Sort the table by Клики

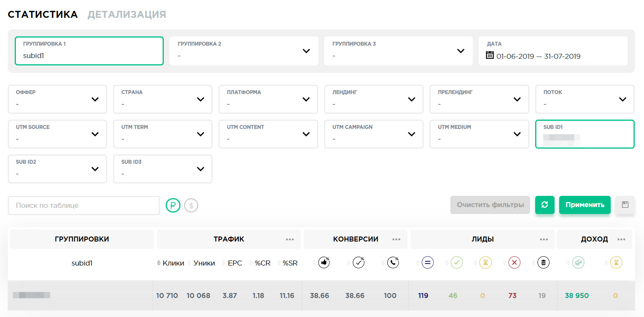pos(173,263)
